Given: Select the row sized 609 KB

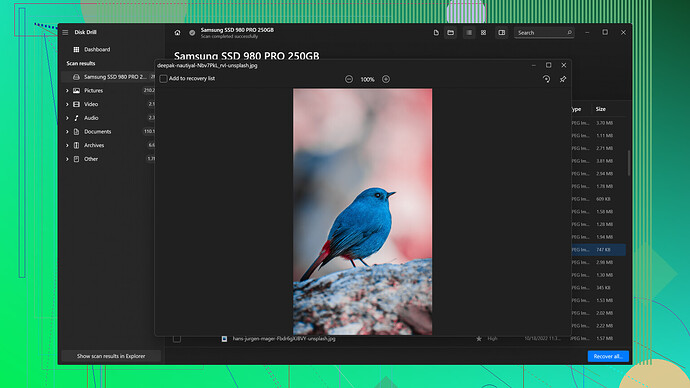Looking at the screenshot, I should point(598,199).
